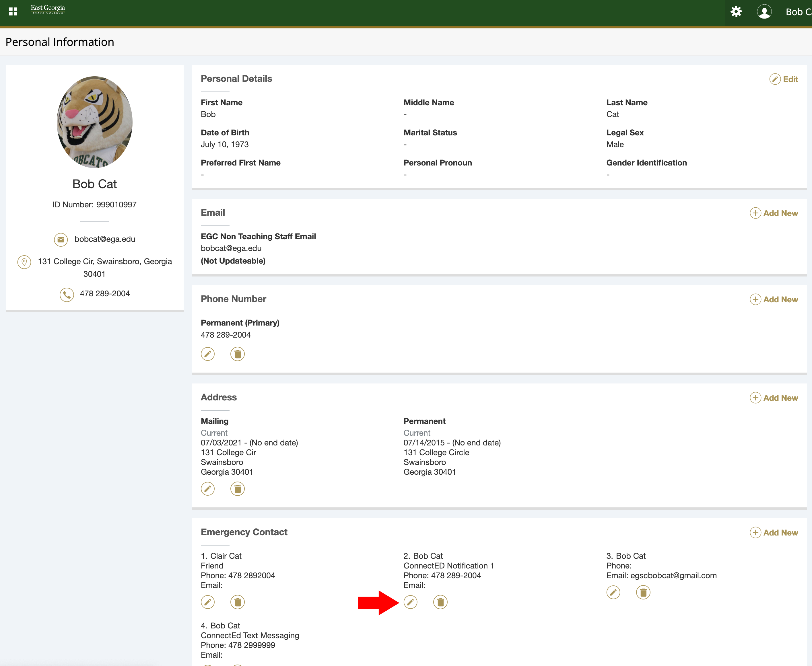
Task: Delete ConnectED Notification 1 contact
Action: tap(440, 601)
